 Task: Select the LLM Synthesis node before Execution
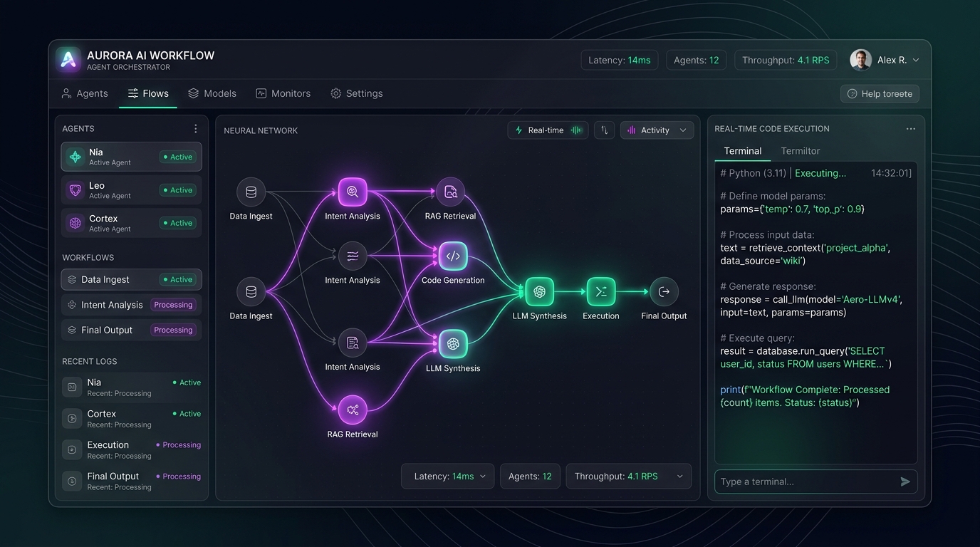539,291
